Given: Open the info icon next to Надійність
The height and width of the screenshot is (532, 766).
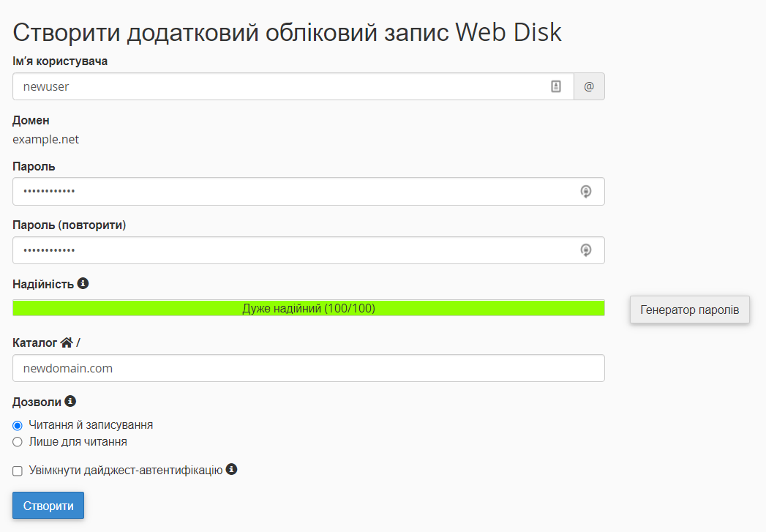Looking at the screenshot, I should click(83, 283).
